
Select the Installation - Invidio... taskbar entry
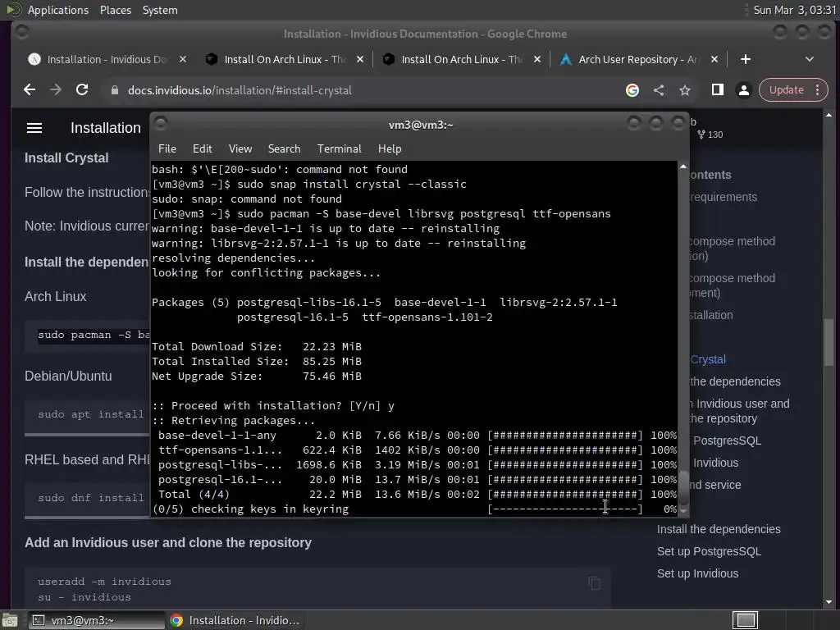pos(234,620)
